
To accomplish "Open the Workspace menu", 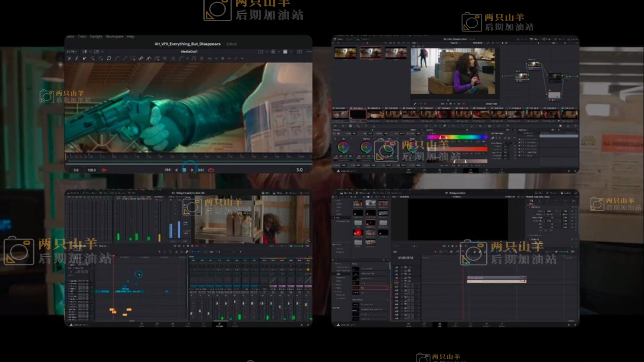I will [x=114, y=36].
